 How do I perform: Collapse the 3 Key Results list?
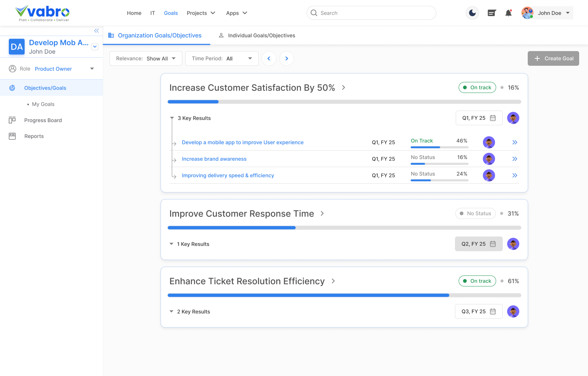(x=172, y=118)
